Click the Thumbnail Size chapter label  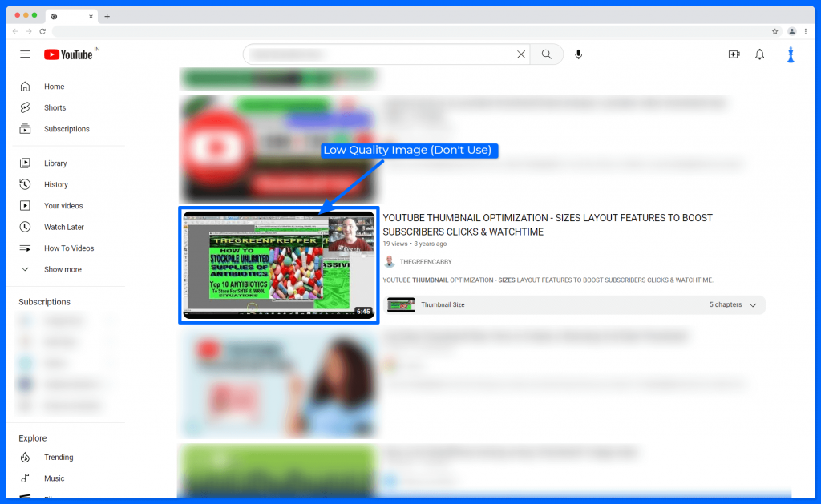point(443,304)
